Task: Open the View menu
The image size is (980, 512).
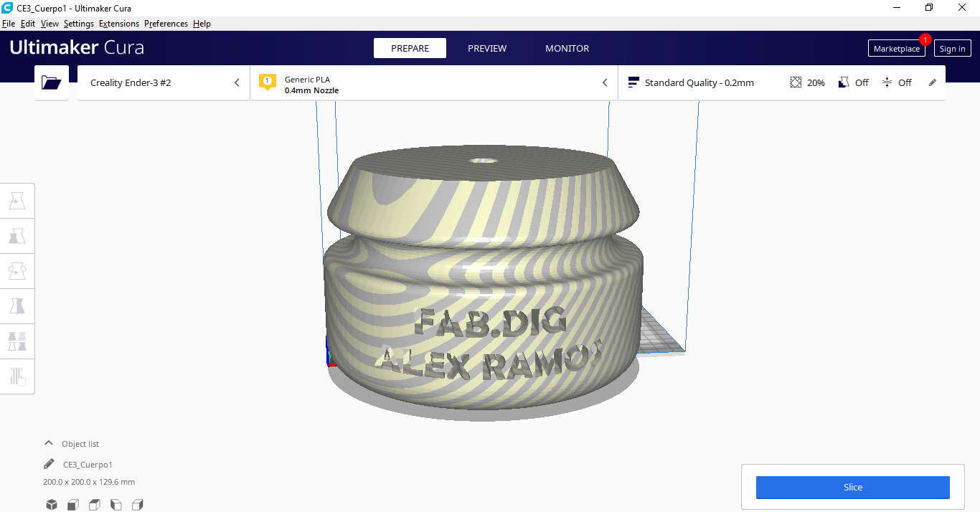Action: tap(50, 24)
